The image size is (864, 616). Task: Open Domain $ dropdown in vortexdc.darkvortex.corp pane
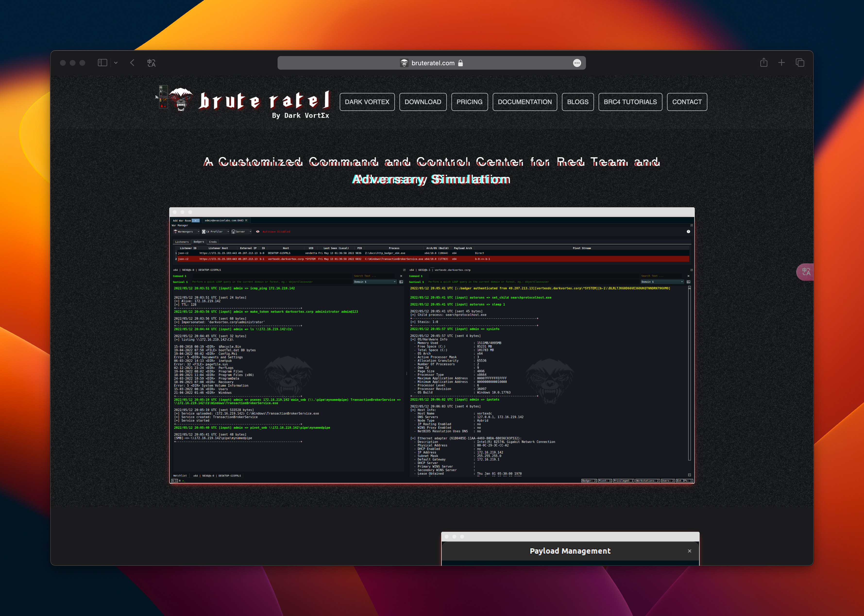[x=662, y=282]
